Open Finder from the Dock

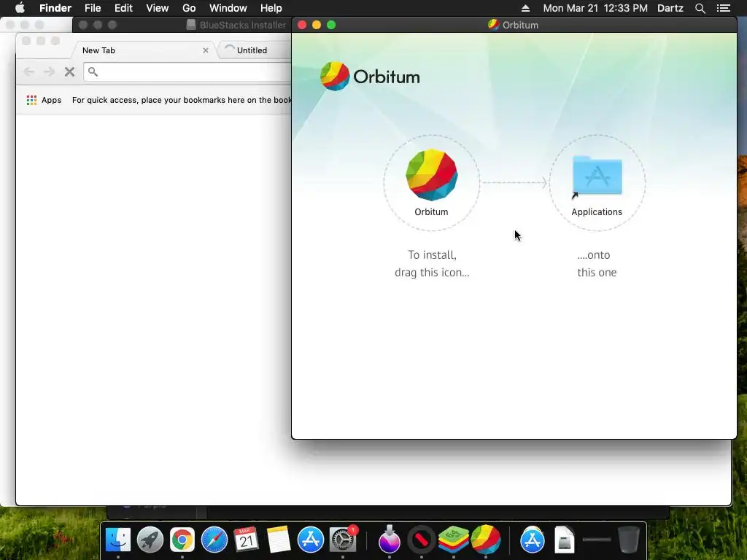117,540
